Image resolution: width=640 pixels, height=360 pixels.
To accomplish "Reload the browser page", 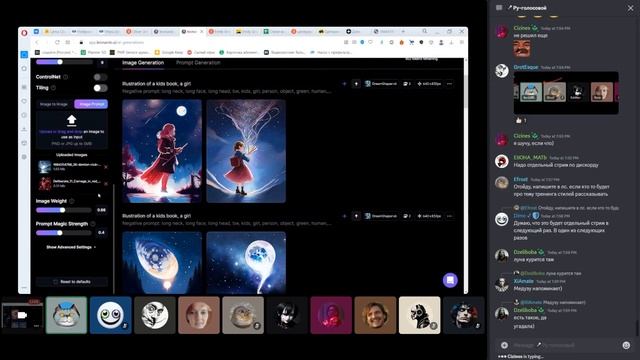I will (x=57, y=42).
